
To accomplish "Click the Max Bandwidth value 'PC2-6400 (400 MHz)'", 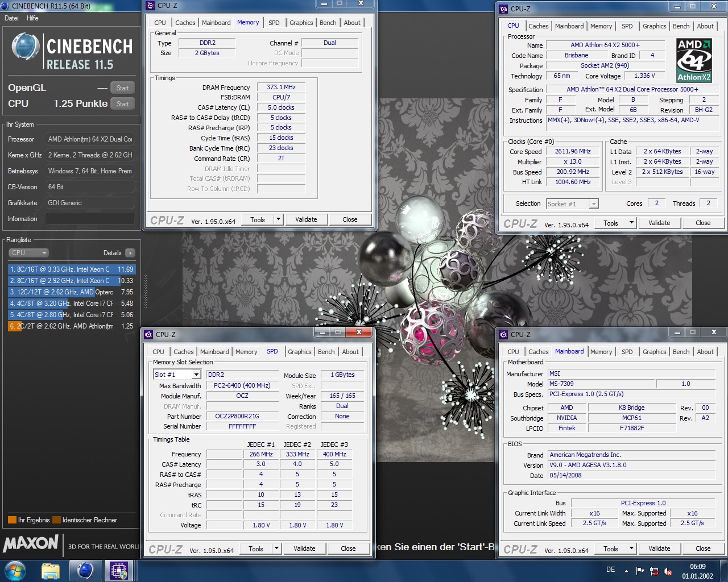I will click(x=242, y=385).
